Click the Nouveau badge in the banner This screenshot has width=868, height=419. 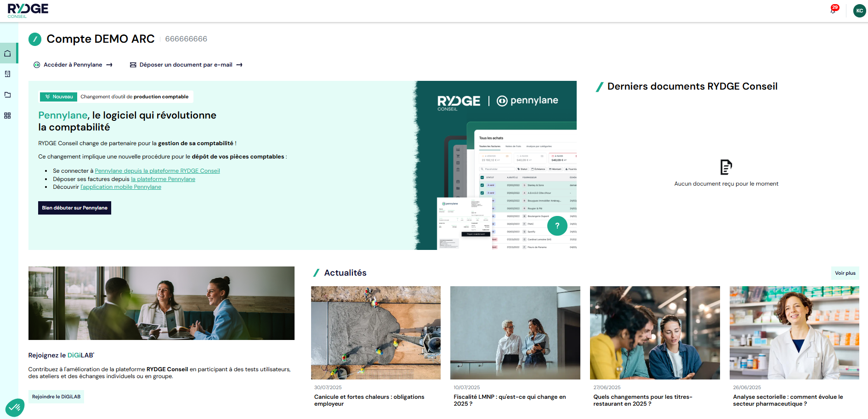coord(59,97)
